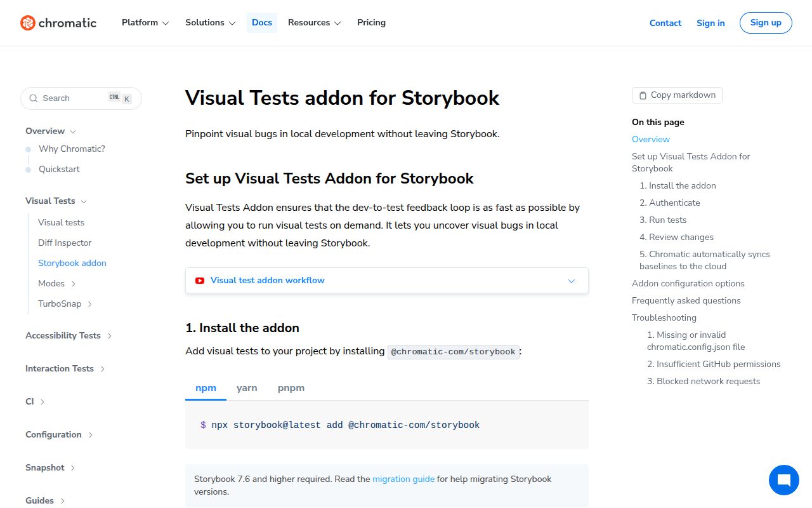812x508 pixels.
Task: Jump to 5. Chromatic automatically syncs baselines
Action: click(705, 260)
